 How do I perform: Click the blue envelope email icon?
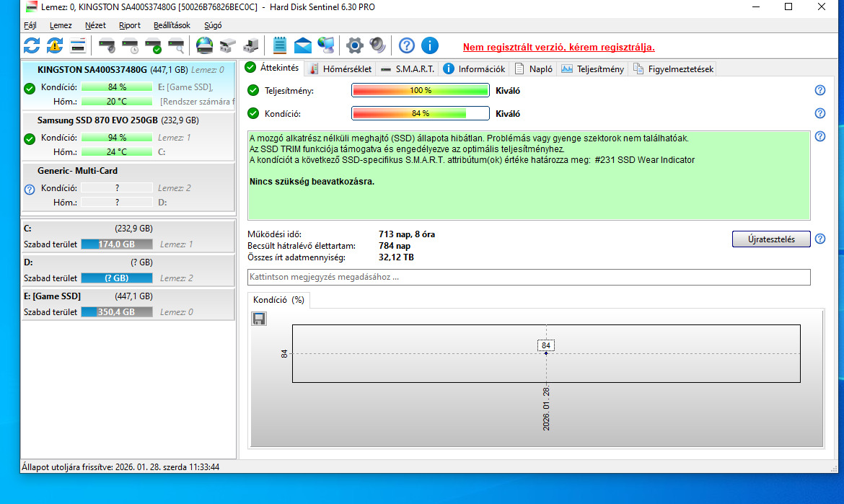coord(302,45)
